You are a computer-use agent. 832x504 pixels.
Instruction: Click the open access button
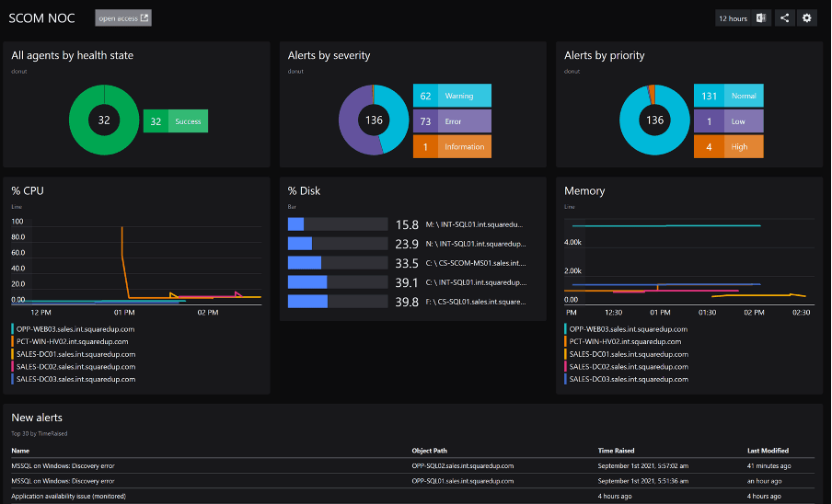click(123, 18)
